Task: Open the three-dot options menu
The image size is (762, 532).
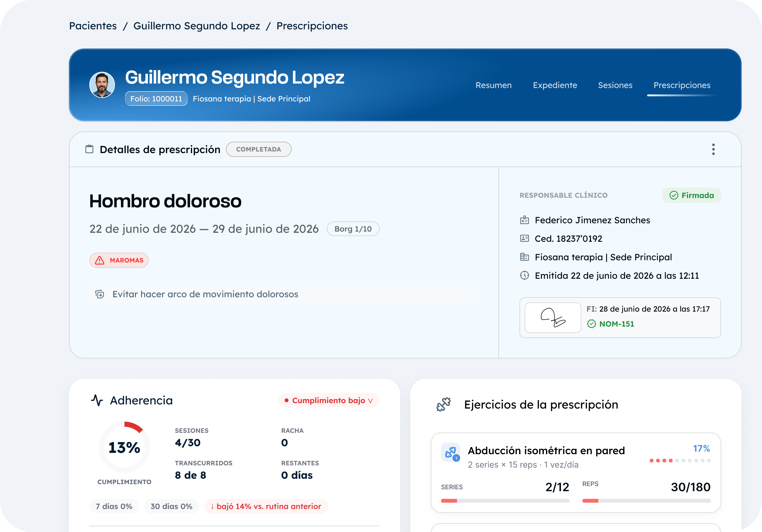Action: coord(713,149)
